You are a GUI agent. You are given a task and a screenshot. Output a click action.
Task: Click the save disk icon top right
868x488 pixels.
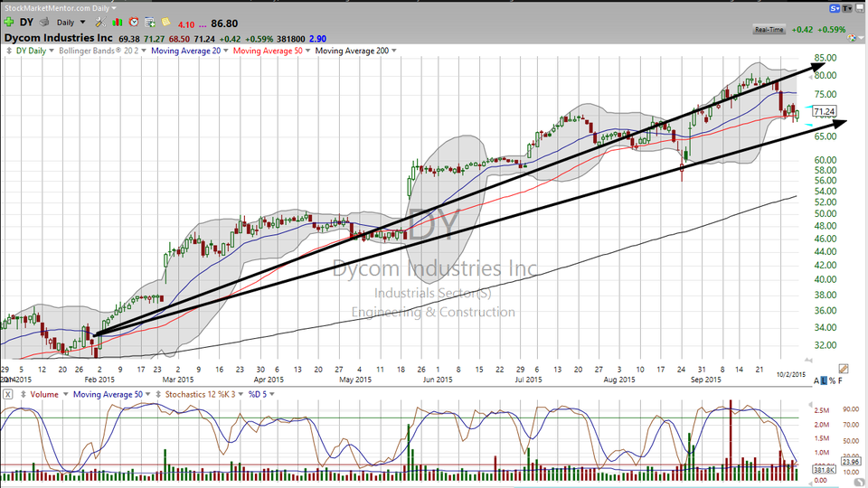pyautogui.click(x=860, y=8)
